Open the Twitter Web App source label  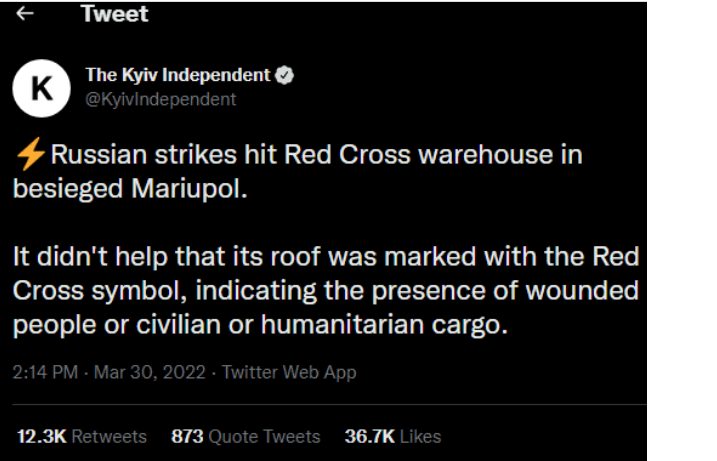point(289,372)
